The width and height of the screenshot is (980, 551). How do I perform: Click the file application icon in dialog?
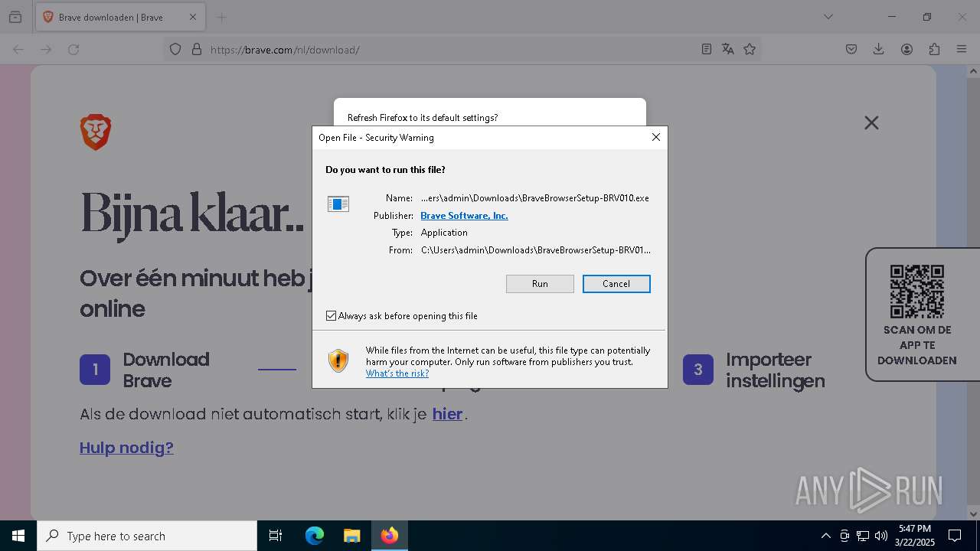pyautogui.click(x=338, y=204)
